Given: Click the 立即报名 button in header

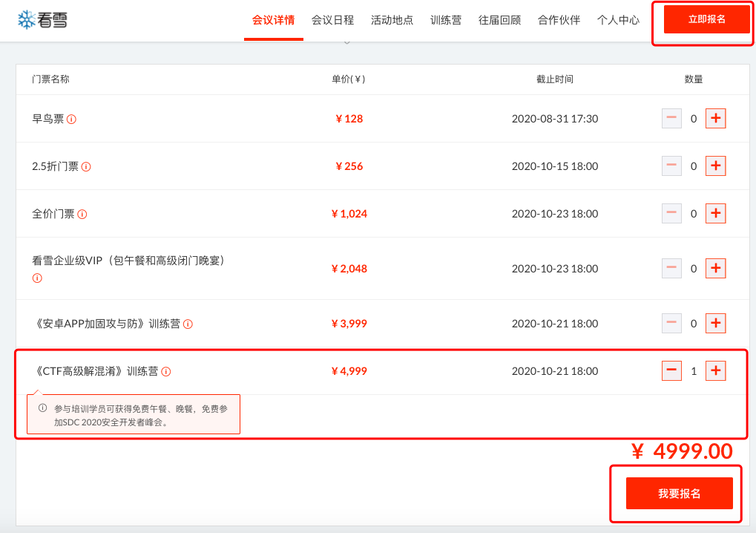Looking at the screenshot, I should (x=707, y=19).
